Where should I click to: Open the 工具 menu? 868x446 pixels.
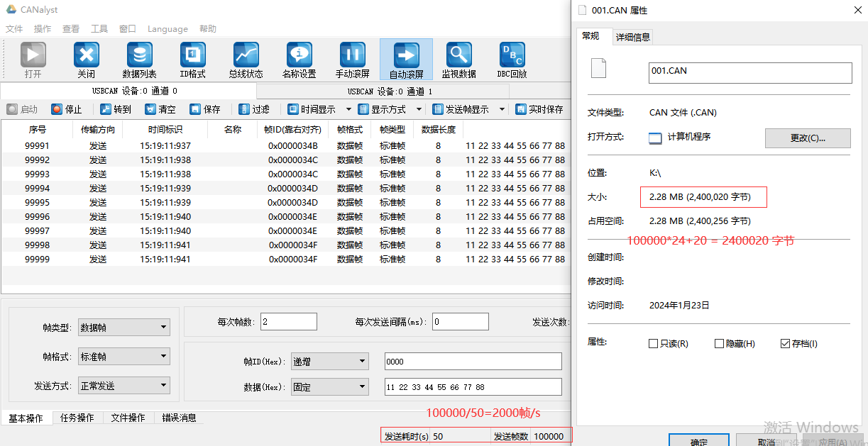99,29
